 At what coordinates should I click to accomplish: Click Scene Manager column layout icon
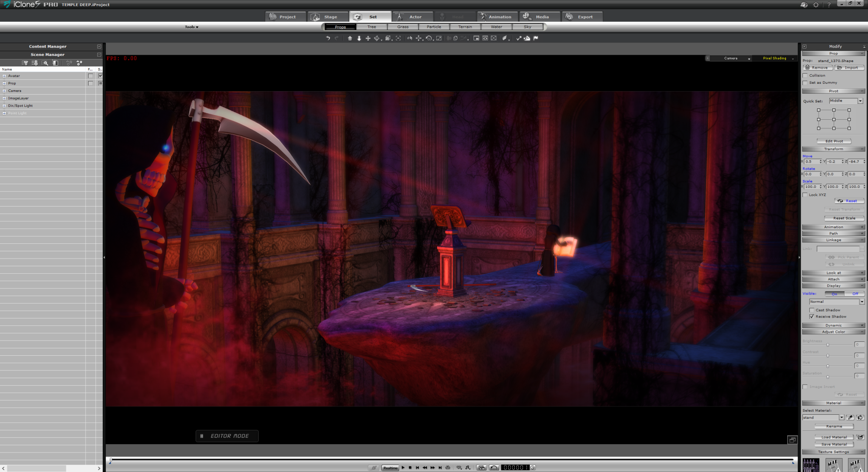(x=55, y=63)
